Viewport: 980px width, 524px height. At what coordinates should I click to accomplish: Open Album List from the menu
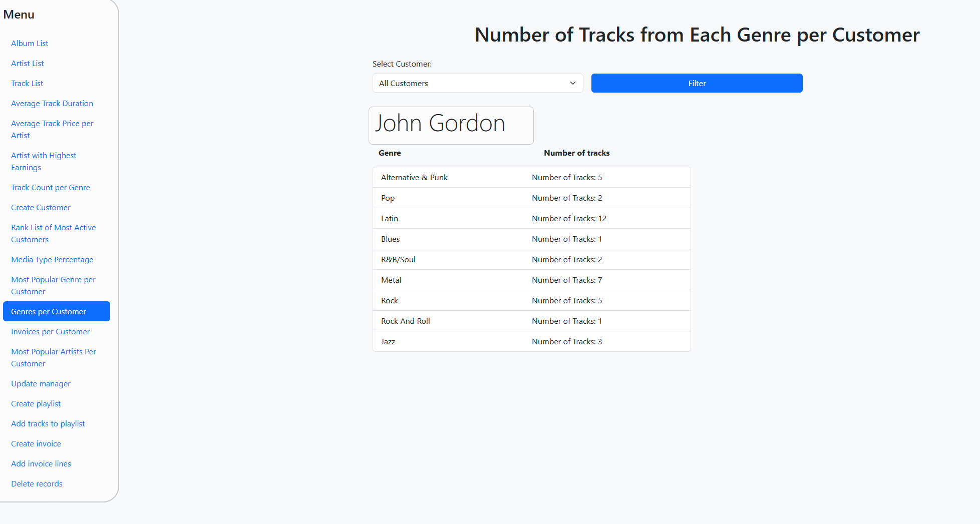tap(30, 44)
